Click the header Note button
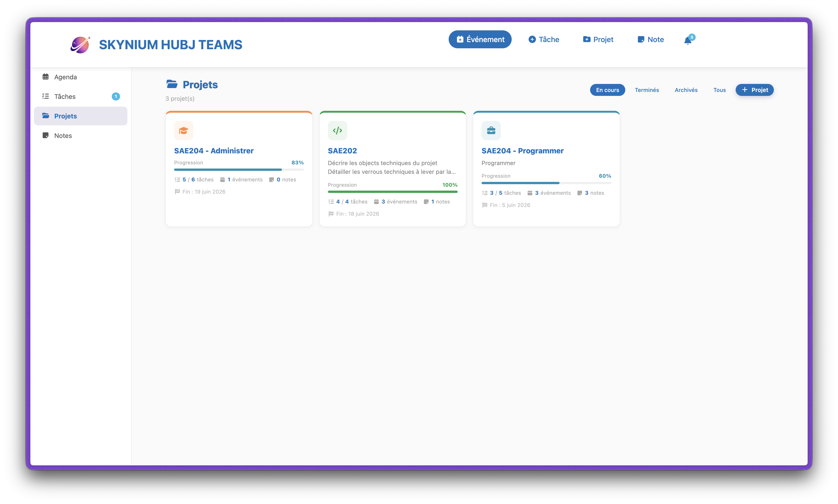Viewport: 838px width, 504px height. tap(651, 39)
